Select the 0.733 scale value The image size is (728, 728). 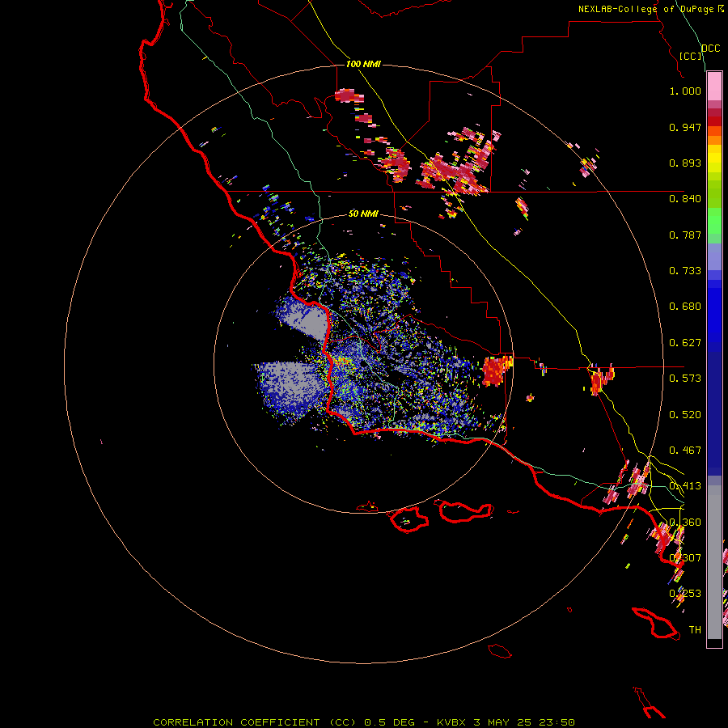[x=685, y=271]
